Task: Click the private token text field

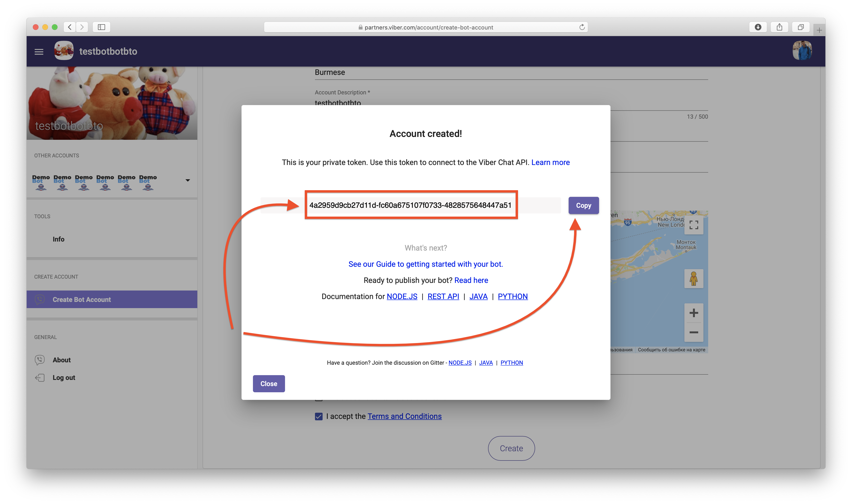Action: click(x=410, y=205)
